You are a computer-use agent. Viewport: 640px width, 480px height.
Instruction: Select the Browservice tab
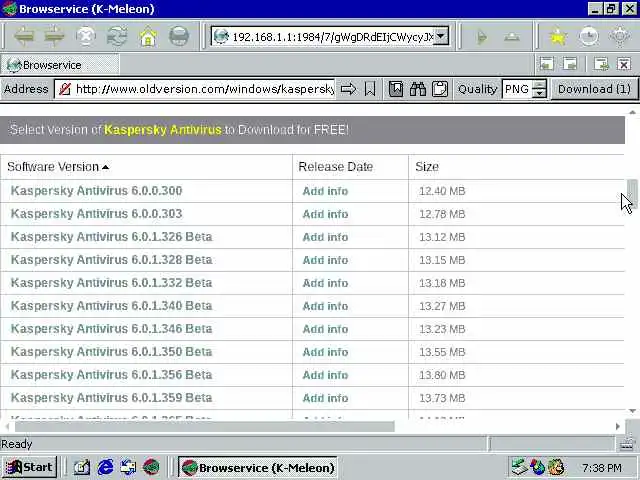tap(60, 65)
